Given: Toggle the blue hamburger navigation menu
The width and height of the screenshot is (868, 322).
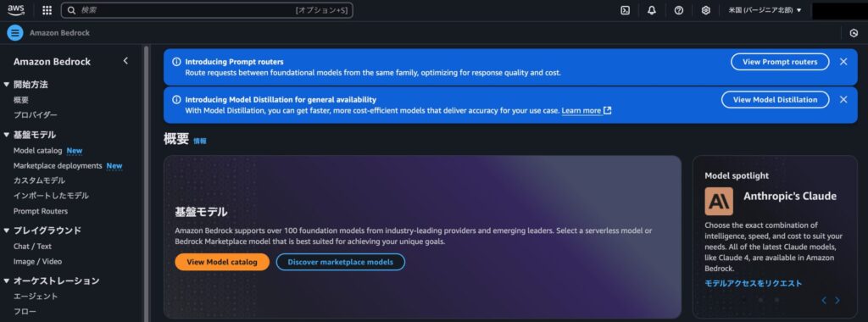Looking at the screenshot, I should [x=15, y=33].
